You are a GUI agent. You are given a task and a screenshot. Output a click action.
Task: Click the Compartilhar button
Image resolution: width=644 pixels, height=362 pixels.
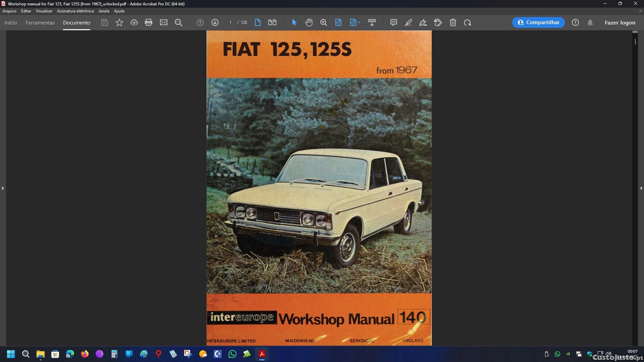tap(538, 22)
